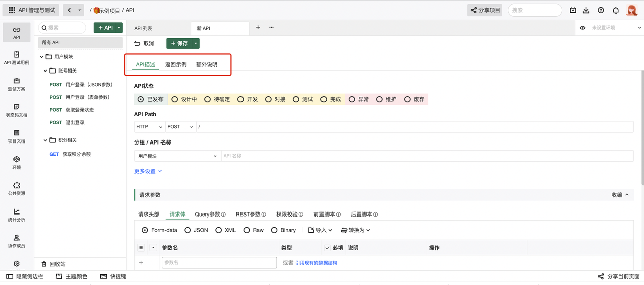The image size is (644, 285).
Task: Open POST 退出登录
Action: pyautogui.click(x=67, y=123)
